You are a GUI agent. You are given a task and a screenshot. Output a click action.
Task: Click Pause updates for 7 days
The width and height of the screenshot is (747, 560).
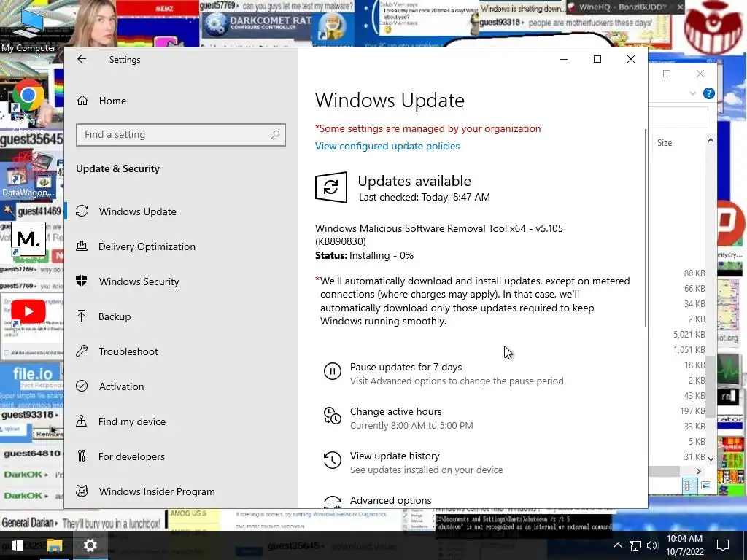[x=406, y=367]
